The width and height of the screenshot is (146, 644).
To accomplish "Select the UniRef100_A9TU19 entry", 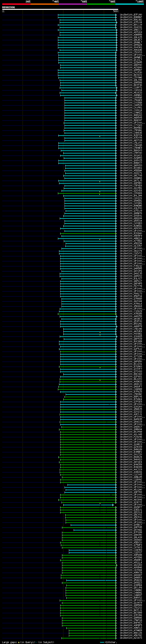I will coord(131,32).
